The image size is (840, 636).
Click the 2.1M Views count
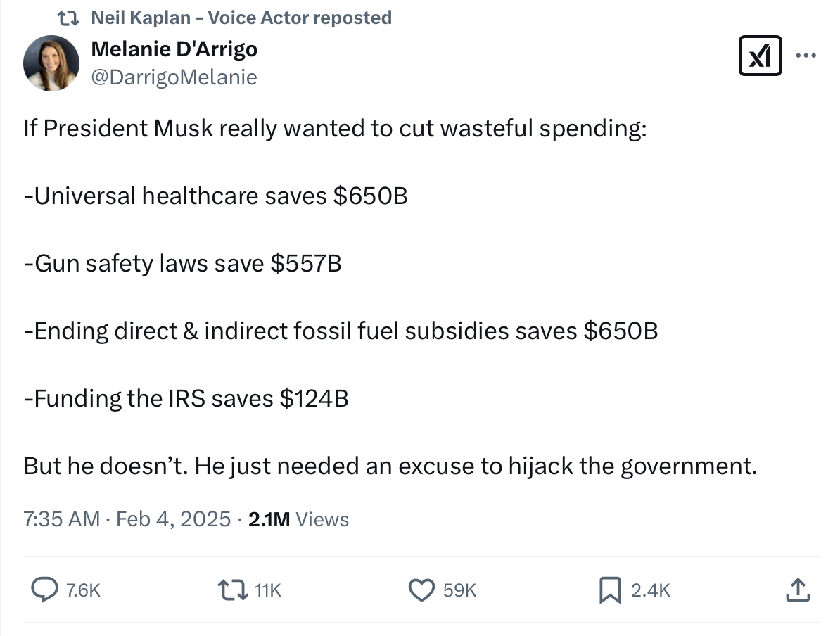pos(298,519)
